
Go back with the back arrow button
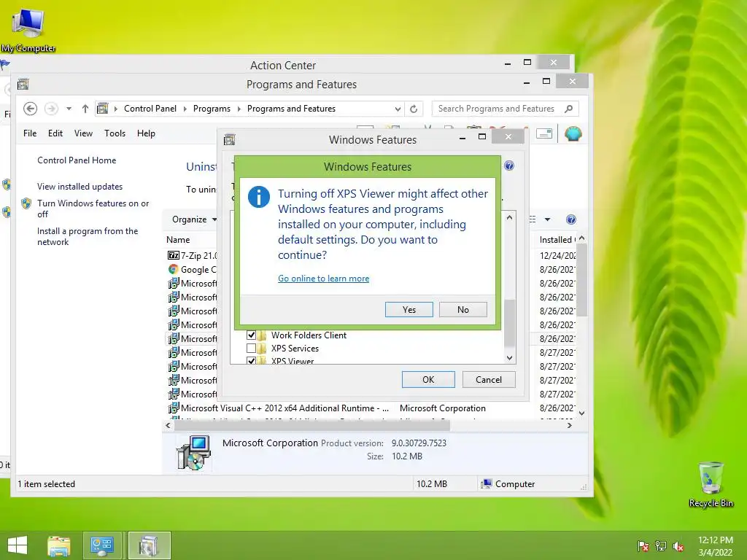coord(30,109)
